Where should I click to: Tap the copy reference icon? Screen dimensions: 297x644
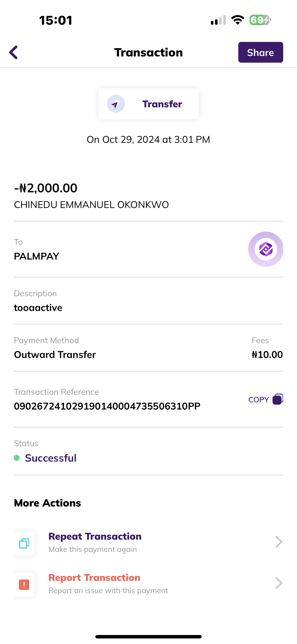point(278,399)
